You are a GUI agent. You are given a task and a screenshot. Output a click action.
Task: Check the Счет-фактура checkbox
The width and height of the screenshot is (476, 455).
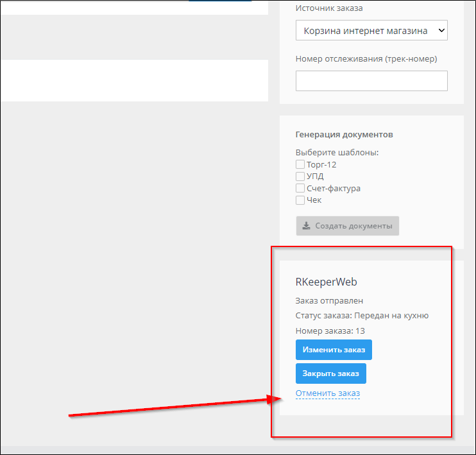[300, 189]
